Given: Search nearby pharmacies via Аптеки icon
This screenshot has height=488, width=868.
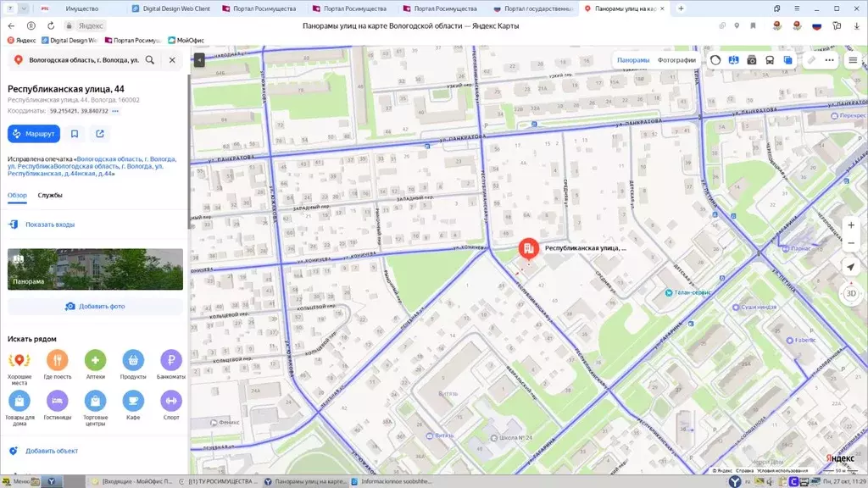Looking at the screenshot, I should 95,362.
